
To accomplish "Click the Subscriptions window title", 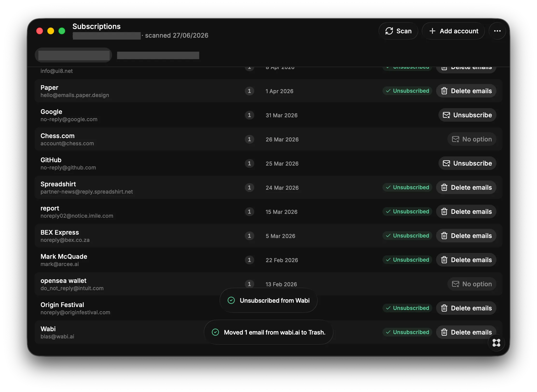I will (x=96, y=26).
